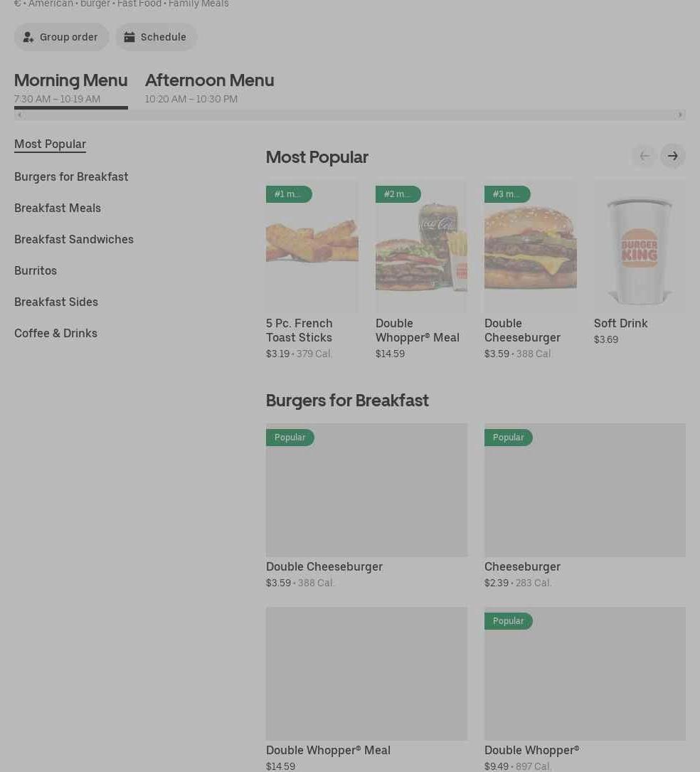Jump to Breakfast Sandwiches category
Screen dimensions: 700x772
(74, 239)
